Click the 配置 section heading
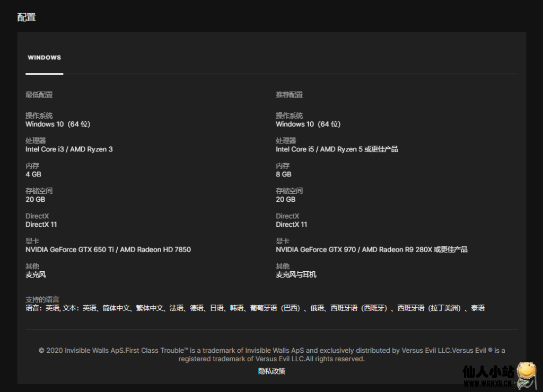 point(27,17)
